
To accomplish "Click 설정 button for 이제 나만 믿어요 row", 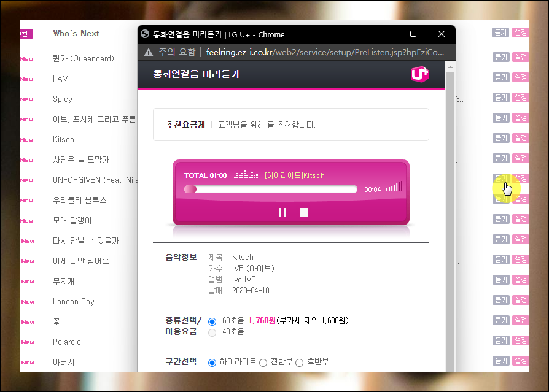I will [x=520, y=259].
